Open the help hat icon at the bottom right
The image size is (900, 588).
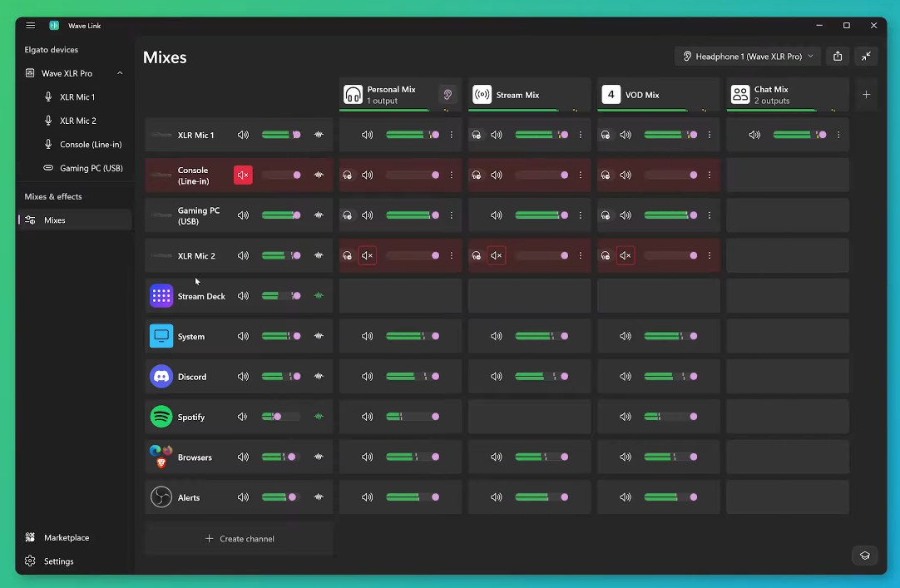pyautogui.click(x=865, y=556)
